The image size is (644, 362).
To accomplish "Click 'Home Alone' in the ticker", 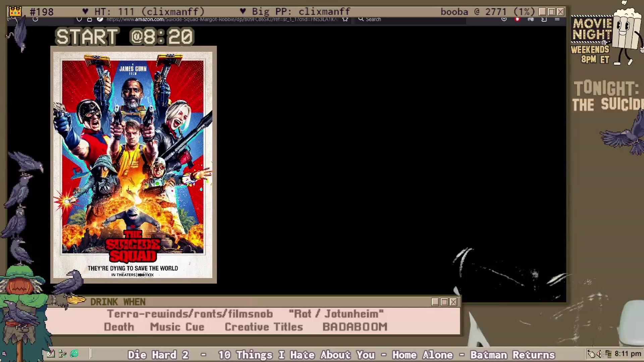I will tap(423, 355).
